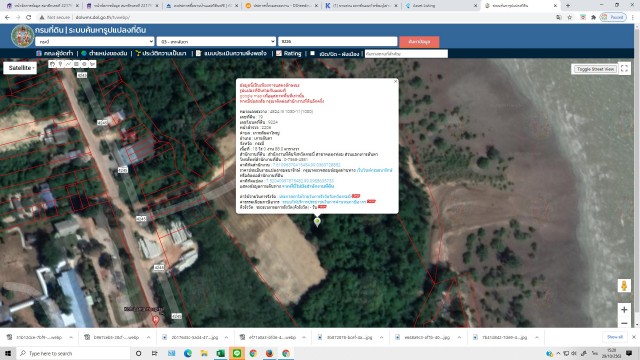Open Firefox from the taskbar
Viewport: 640px width, 360px height.
click(x=269, y=353)
